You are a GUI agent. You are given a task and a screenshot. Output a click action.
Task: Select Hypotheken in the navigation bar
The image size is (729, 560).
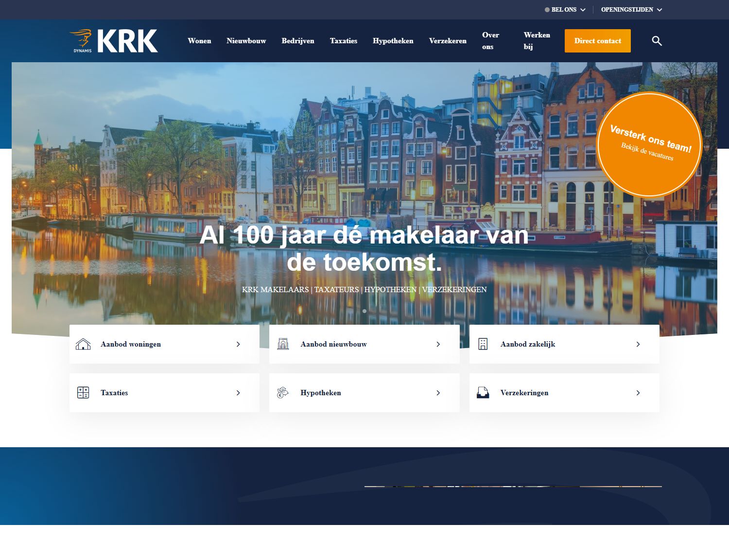click(x=393, y=41)
